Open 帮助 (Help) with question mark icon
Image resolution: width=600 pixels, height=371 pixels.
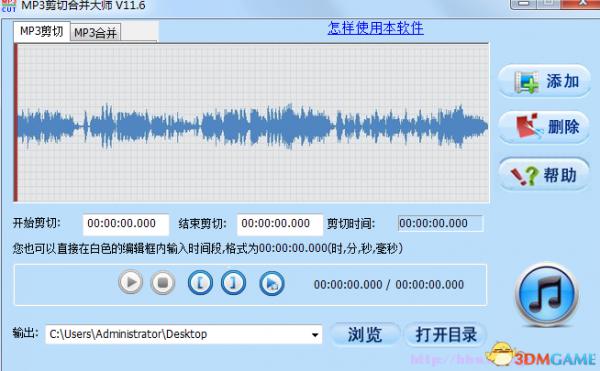[545, 175]
